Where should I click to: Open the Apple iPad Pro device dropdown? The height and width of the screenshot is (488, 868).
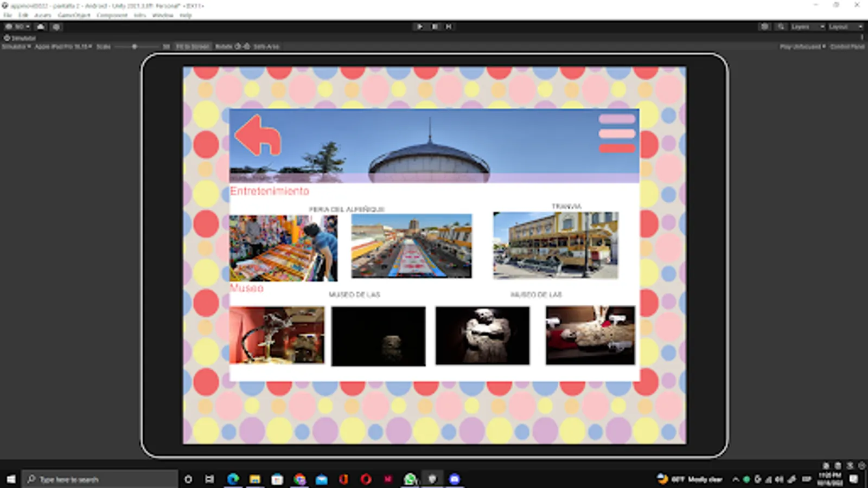click(x=63, y=47)
